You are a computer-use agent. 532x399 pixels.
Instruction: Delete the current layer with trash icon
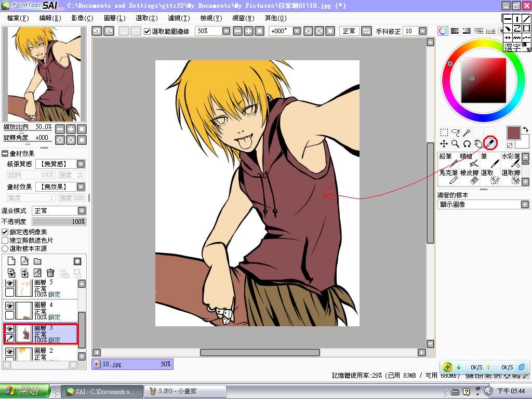[50, 272]
